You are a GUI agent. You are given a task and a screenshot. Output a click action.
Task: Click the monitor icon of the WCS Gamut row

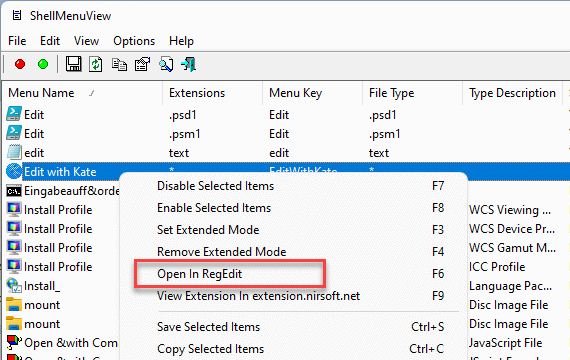[14, 247]
